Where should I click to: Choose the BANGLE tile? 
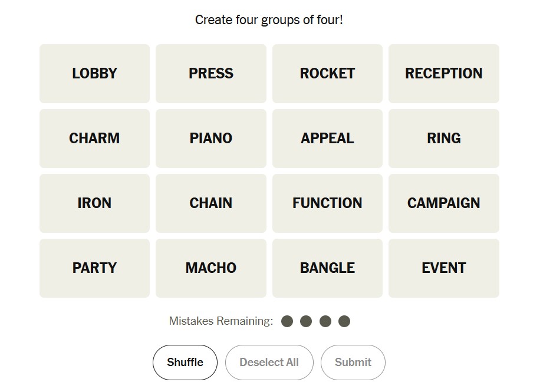pos(327,268)
